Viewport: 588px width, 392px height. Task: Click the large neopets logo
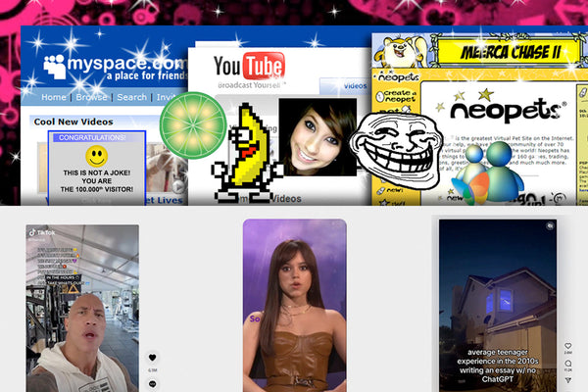[507, 110]
